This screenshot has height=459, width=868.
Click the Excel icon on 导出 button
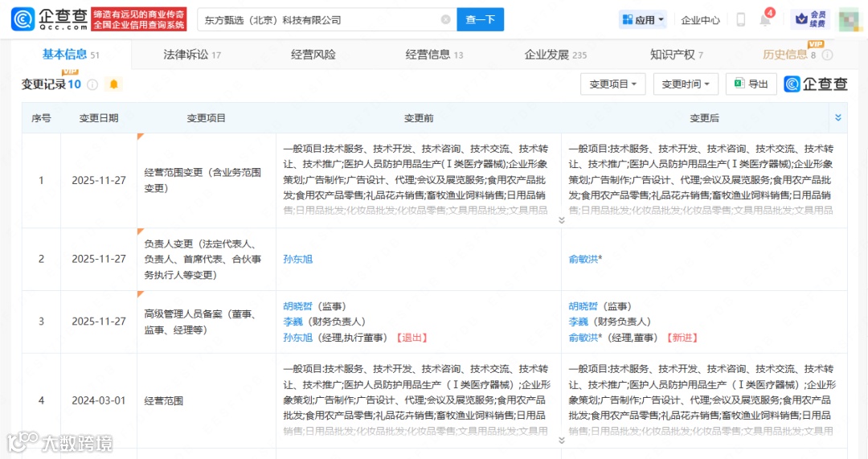(x=739, y=84)
